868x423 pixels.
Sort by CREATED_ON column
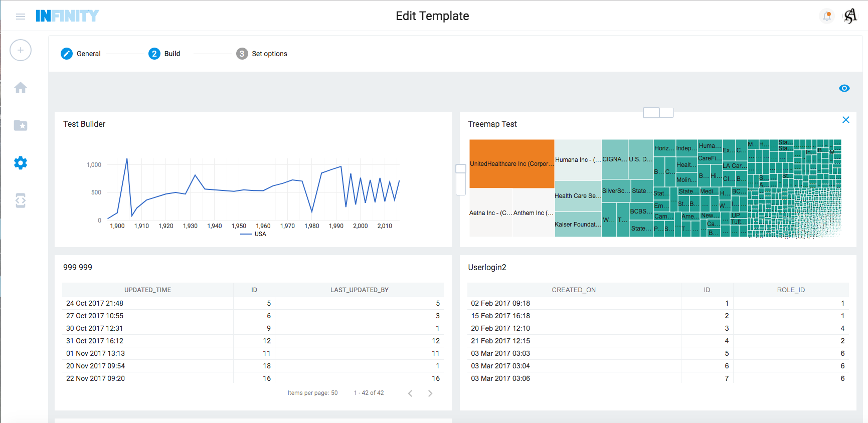pos(574,290)
